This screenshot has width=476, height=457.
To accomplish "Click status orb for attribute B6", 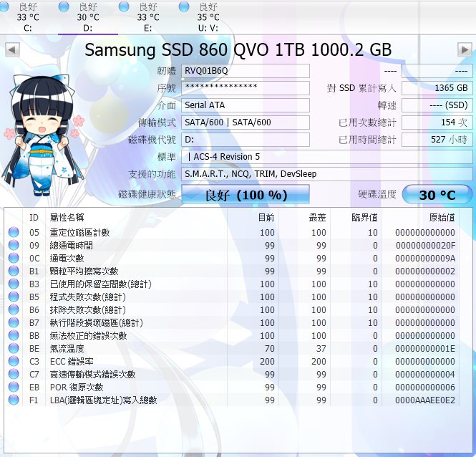I will [14, 309].
